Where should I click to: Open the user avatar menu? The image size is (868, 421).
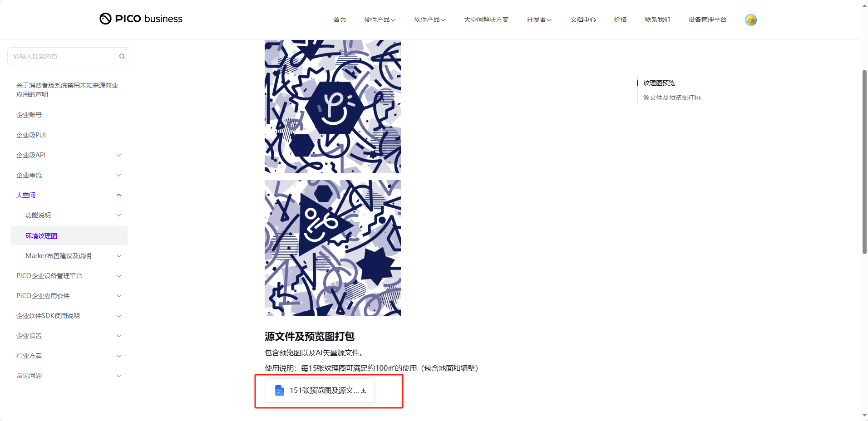pos(750,20)
